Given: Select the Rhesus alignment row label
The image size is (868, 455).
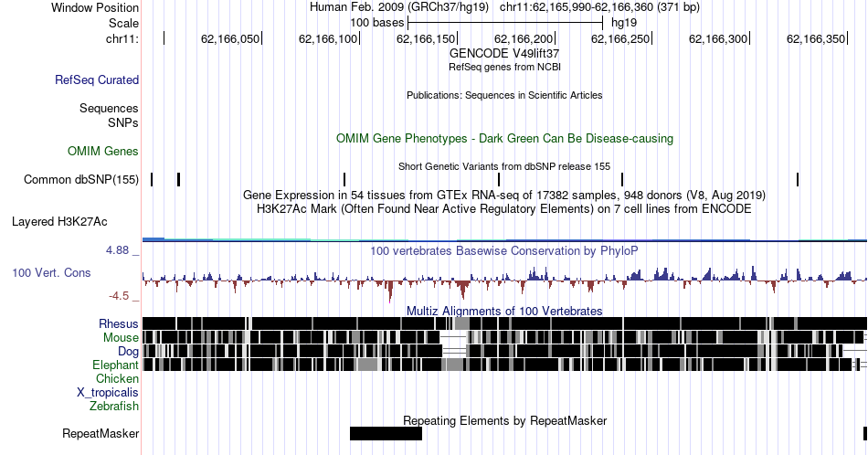Looking at the screenshot, I should click(119, 323).
